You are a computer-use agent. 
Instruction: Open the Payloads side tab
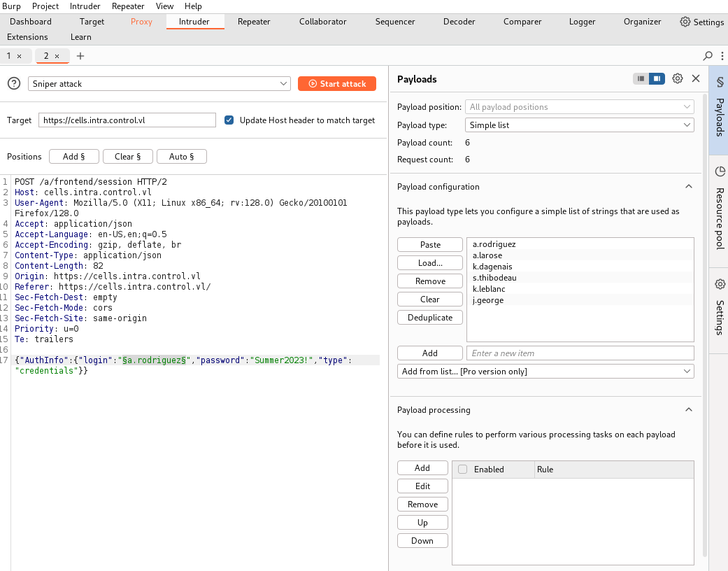[719, 108]
